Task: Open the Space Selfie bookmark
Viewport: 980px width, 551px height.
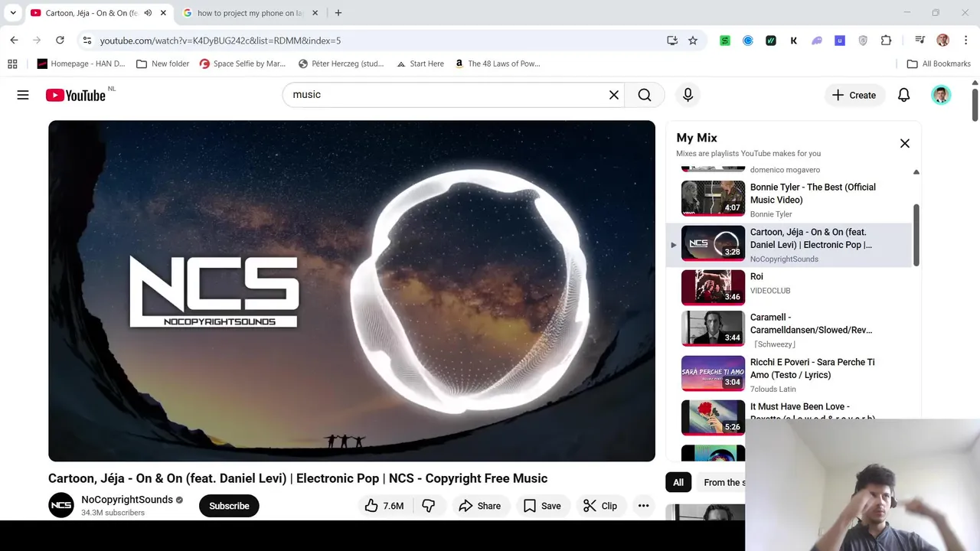Action: [x=243, y=64]
